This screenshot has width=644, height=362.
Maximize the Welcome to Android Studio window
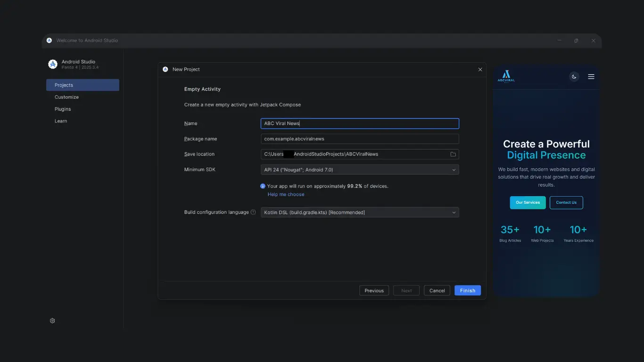pyautogui.click(x=576, y=41)
